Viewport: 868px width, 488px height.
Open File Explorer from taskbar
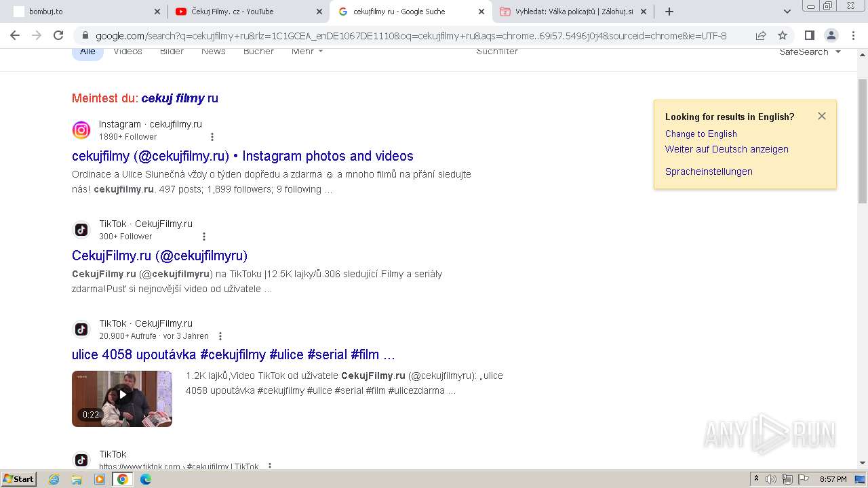click(77, 479)
